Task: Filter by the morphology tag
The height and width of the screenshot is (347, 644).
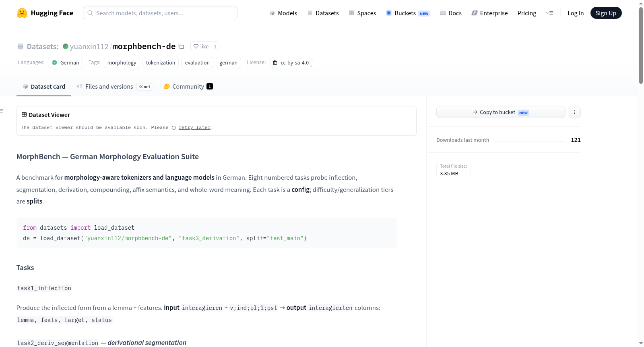Action: coord(122,62)
